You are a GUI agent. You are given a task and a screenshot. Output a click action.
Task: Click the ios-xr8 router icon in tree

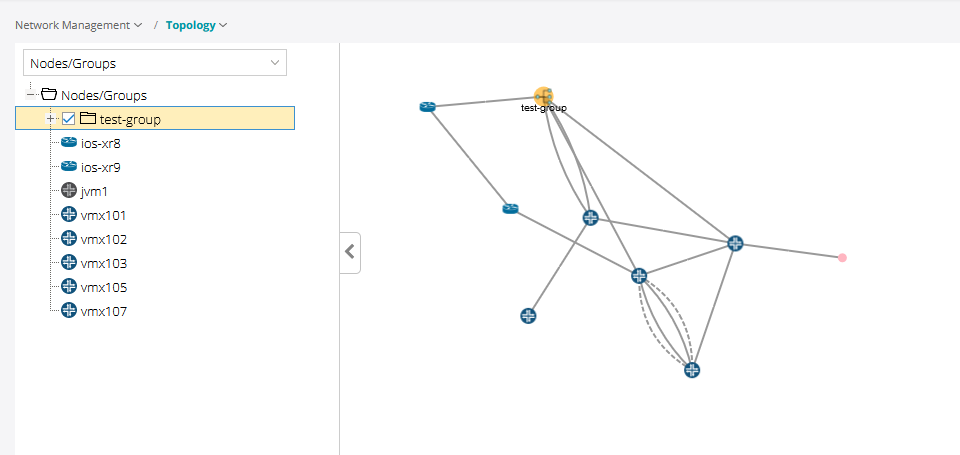[69, 143]
